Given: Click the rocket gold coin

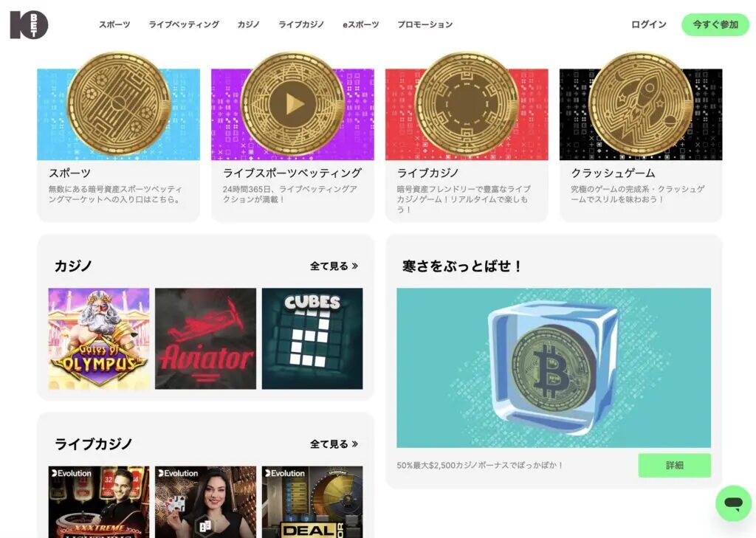Looking at the screenshot, I should (641, 103).
